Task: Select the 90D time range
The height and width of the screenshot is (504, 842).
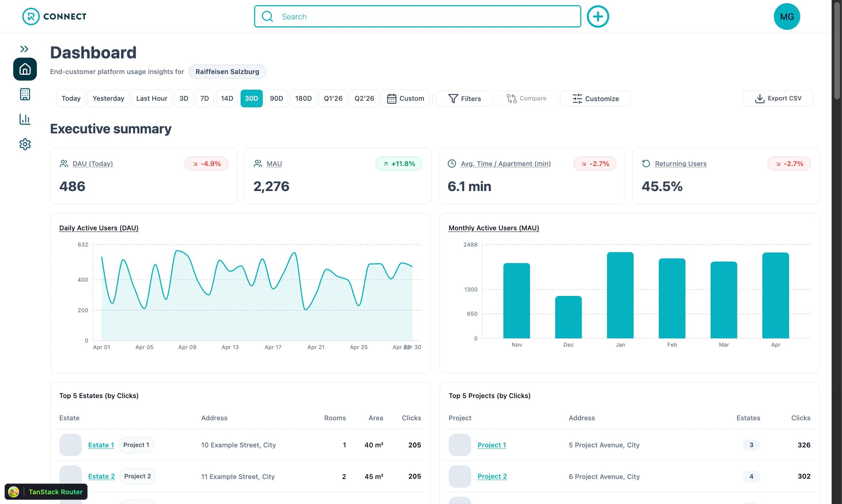Action: point(276,98)
